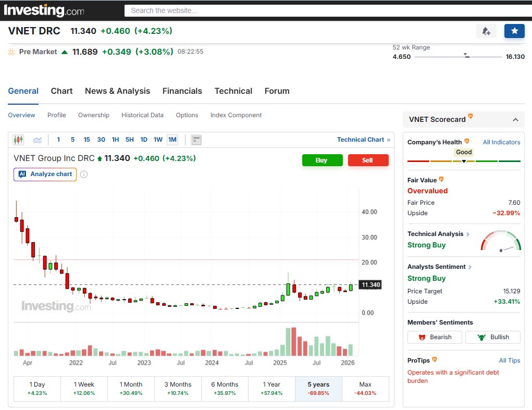Open the technical analysis gauge
The image size is (532, 410).
click(500, 241)
